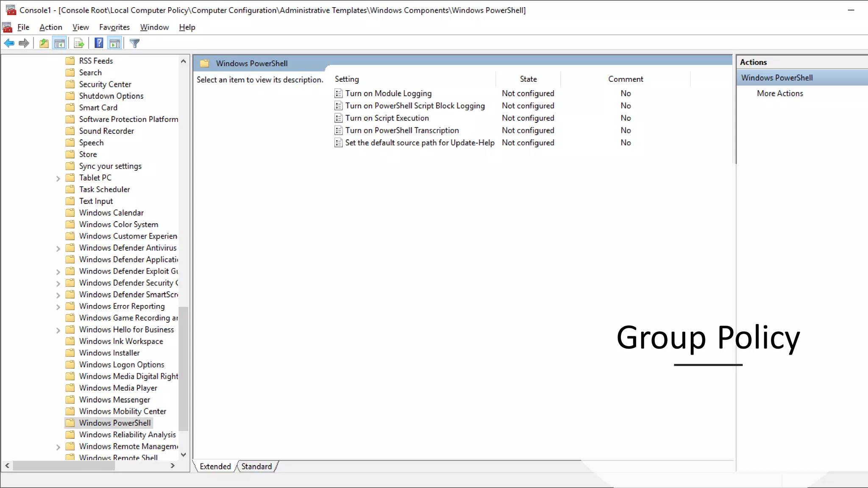This screenshot has width=868, height=488.
Task: Select Turn on PowerShell Transcription policy
Action: pyautogui.click(x=402, y=130)
